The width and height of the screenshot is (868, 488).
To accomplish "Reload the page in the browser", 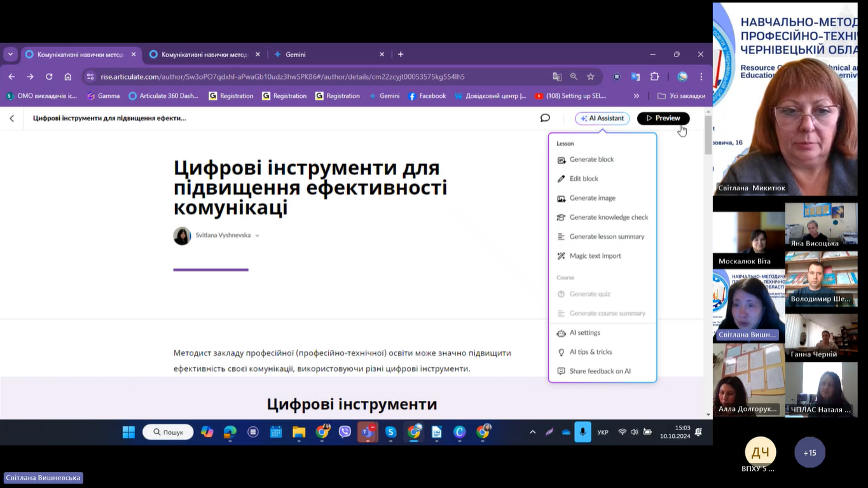I will click(x=49, y=77).
